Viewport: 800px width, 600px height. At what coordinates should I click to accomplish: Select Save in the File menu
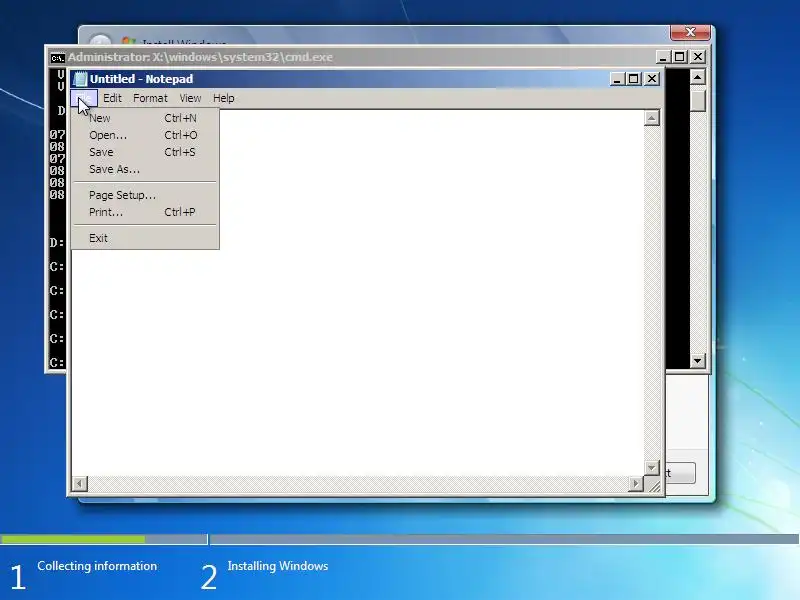coord(145,152)
